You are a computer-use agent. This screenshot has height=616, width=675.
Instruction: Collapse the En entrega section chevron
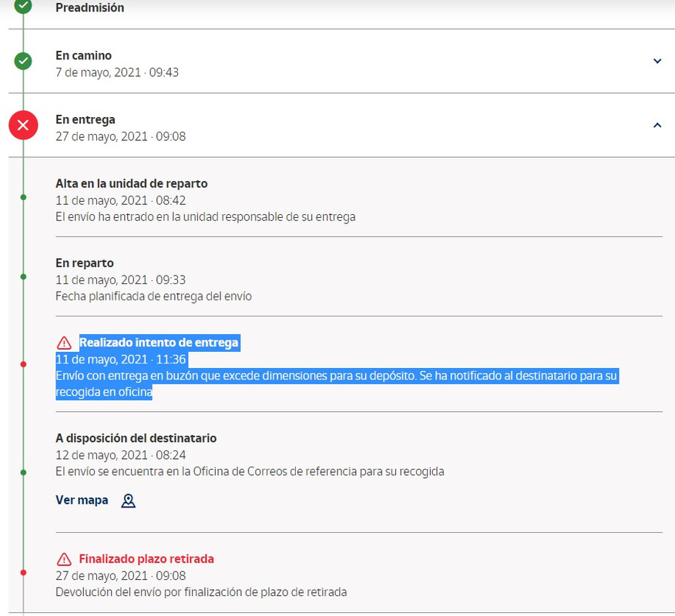point(657,126)
